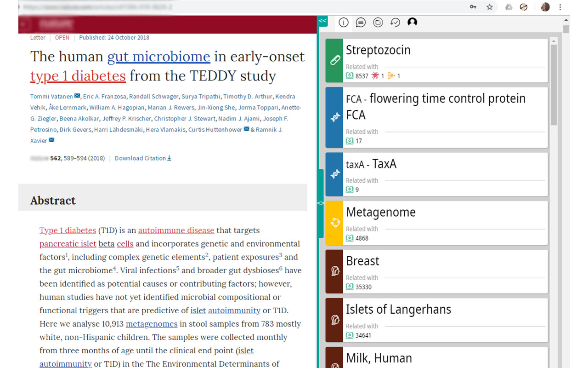Screen dimensions: 588x368
Task: Click the orange pathway icon under Streptozocin
Action: tap(391, 76)
